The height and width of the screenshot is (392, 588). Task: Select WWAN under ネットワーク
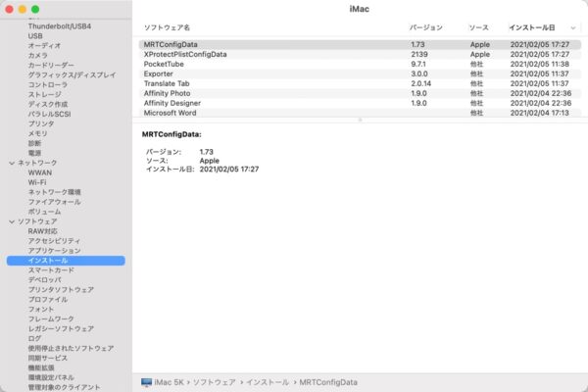[x=40, y=172]
